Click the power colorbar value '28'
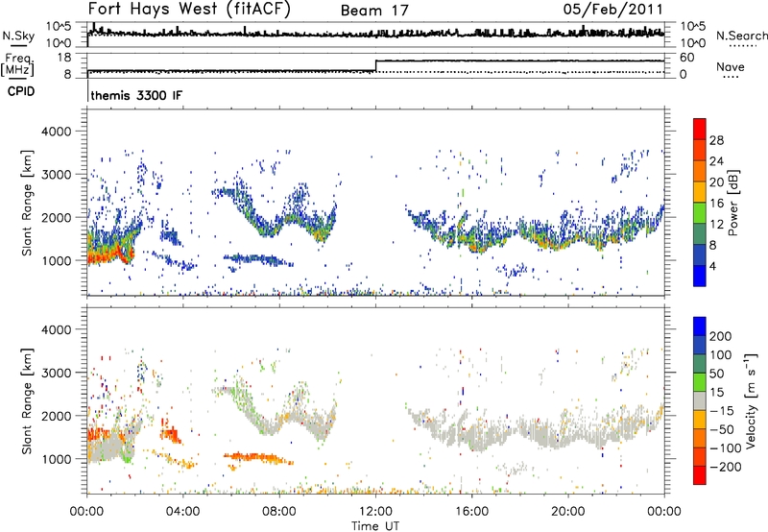Viewport: 768px width, 532px height. point(716,140)
